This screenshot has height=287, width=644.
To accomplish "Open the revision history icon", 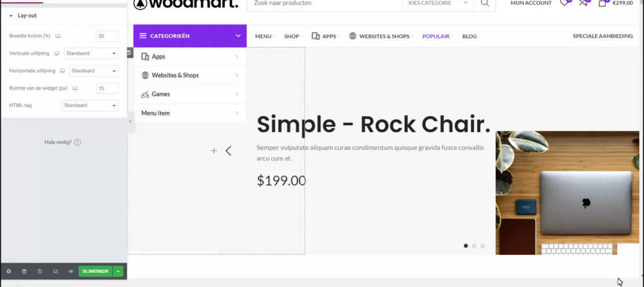I will (x=39, y=272).
